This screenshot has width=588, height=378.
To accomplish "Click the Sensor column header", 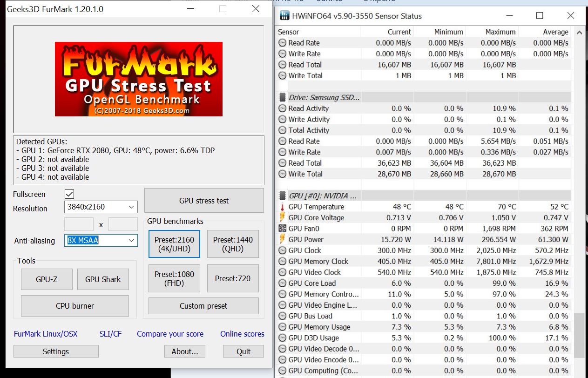I will [x=318, y=32].
